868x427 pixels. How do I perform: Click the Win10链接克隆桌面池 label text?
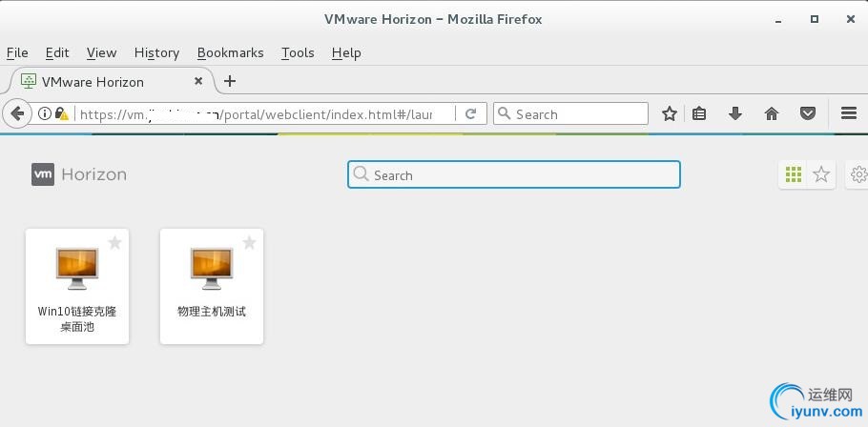(x=77, y=319)
